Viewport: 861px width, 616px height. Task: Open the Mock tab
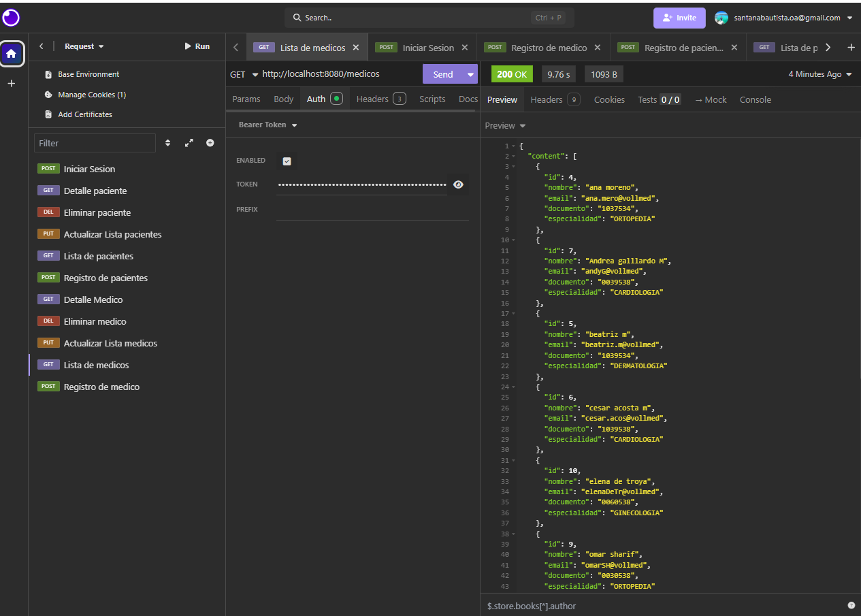(711, 100)
